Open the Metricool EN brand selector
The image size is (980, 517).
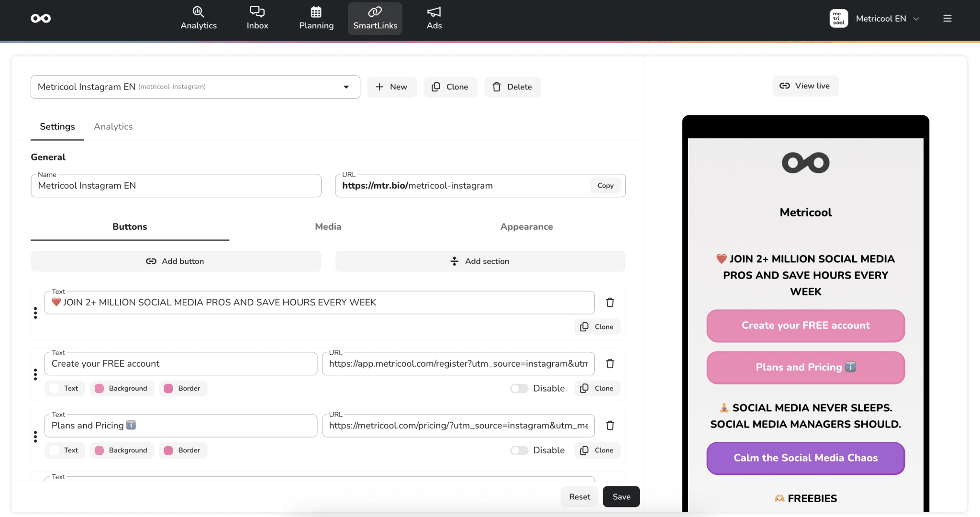880,19
